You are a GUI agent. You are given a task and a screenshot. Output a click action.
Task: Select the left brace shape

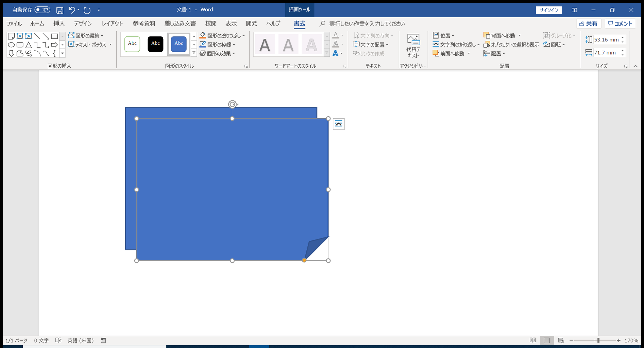coord(54,53)
